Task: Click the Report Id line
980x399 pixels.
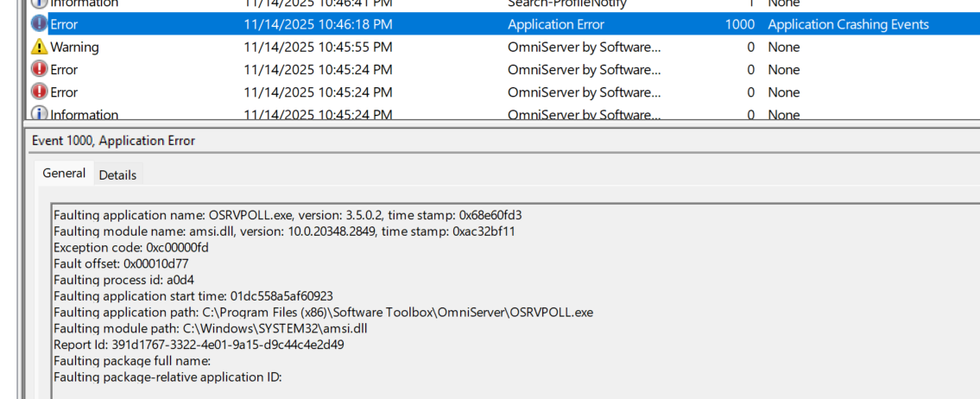Action: click(x=199, y=345)
